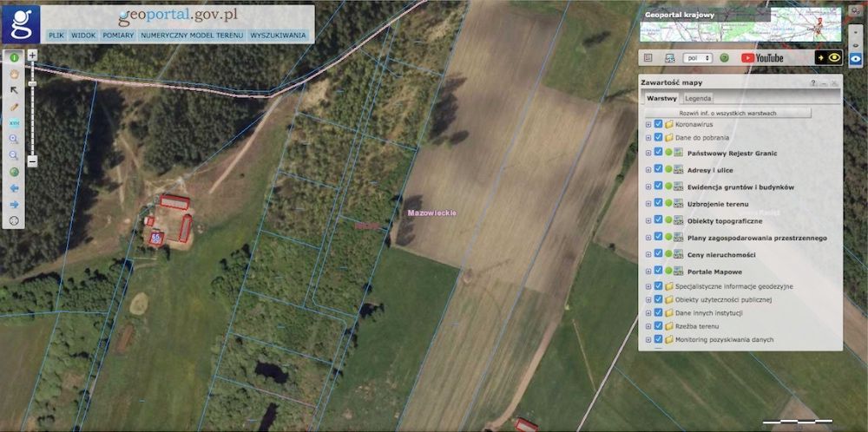
Task: Toggle Ceny nieruchomości layer checkbox
Action: coord(658,254)
